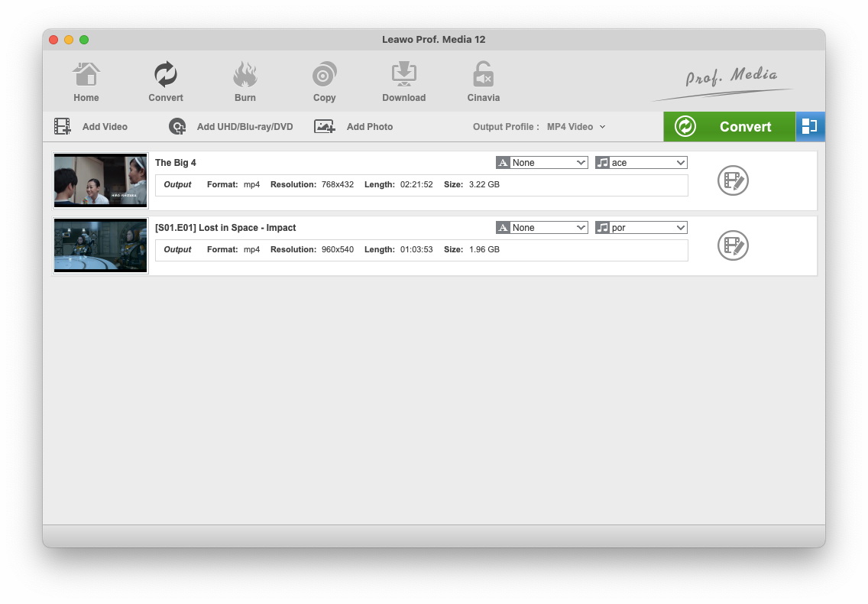The image size is (868, 604).
Task: Click the 1.96 GB size value
Action: tap(484, 249)
